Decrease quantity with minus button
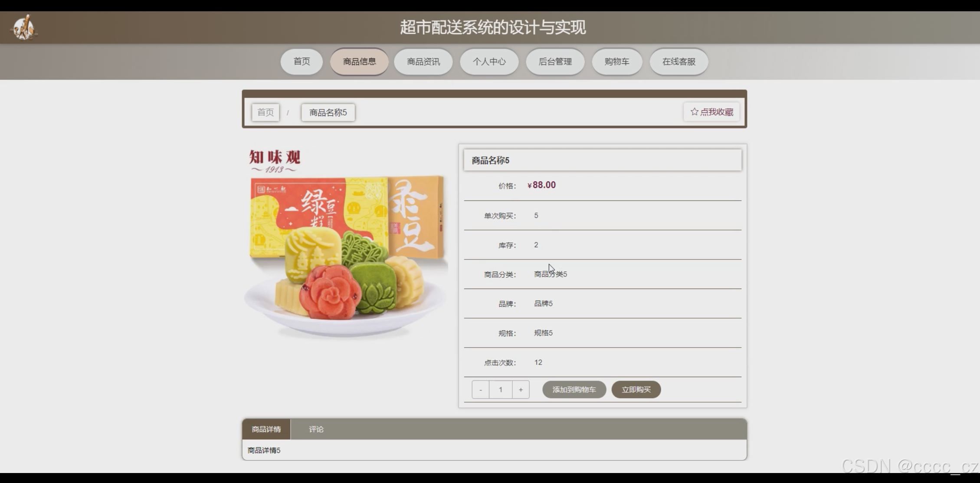This screenshot has height=483, width=980. pyautogui.click(x=481, y=390)
